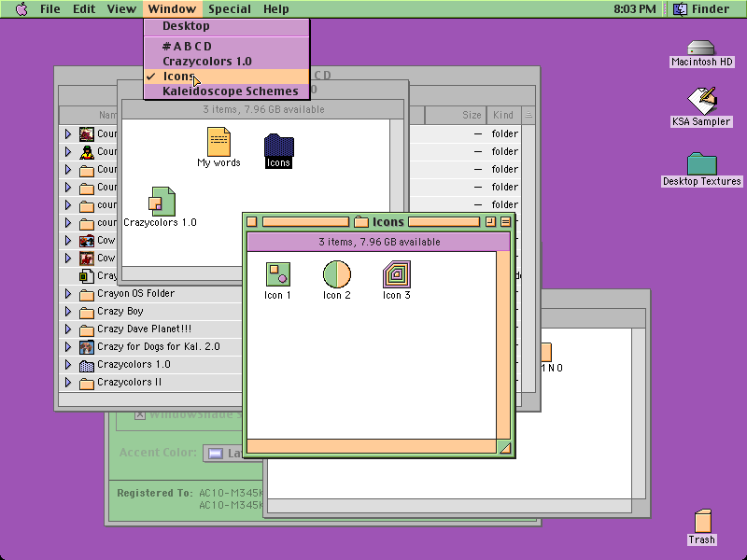Image resolution: width=747 pixels, height=560 pixels.
Task: Open Icon 1 in the Icons window
Action: click(277, 274)
